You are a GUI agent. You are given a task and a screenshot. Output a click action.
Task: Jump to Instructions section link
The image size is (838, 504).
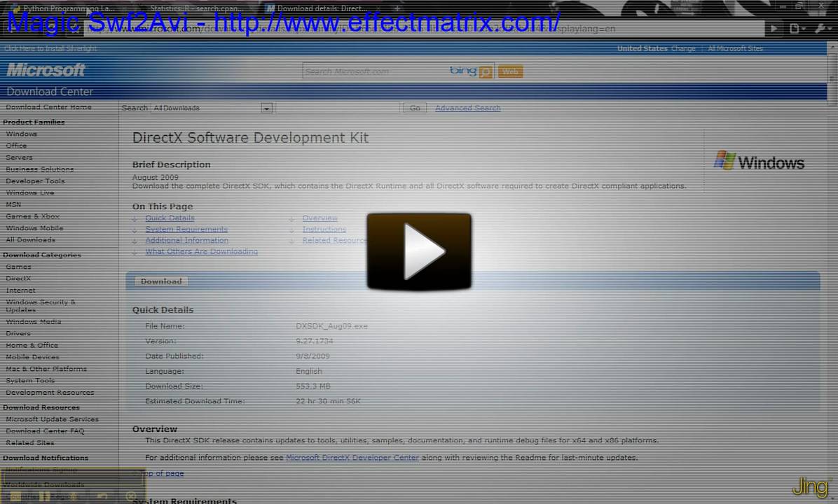pos(324,229)
